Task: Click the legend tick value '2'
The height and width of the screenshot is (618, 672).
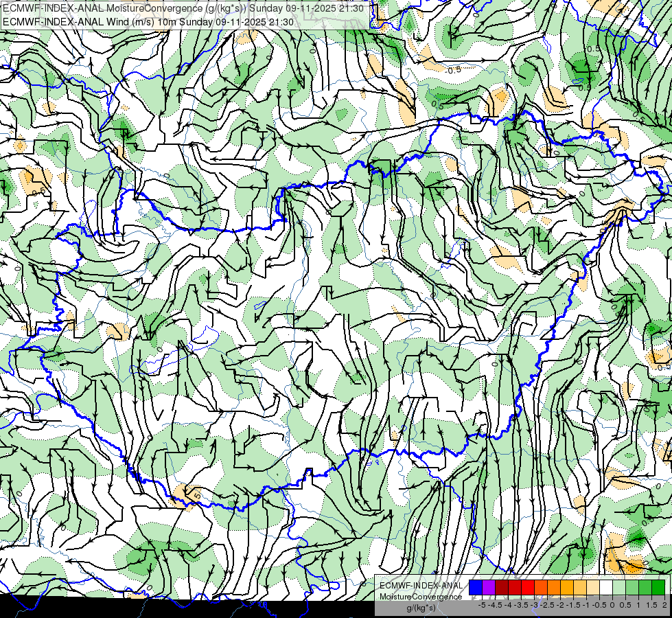Action: click(x=664, y=605)
